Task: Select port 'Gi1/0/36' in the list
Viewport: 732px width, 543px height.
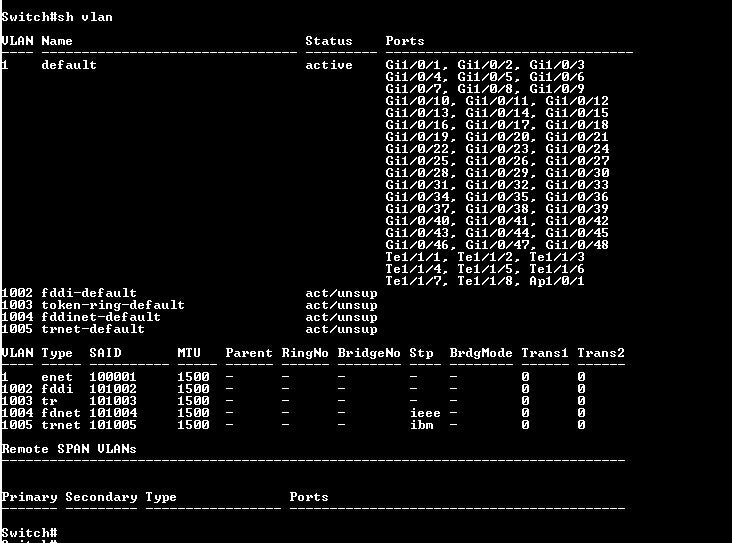Action: click(x=577, y=197)
